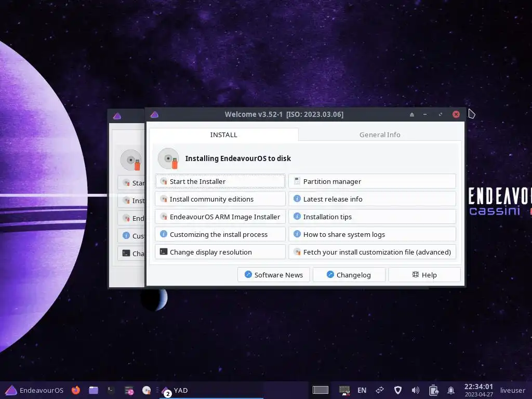Click the Welcome window title bar app icon
Screen dimensions: 532x399
click(154, 115)
